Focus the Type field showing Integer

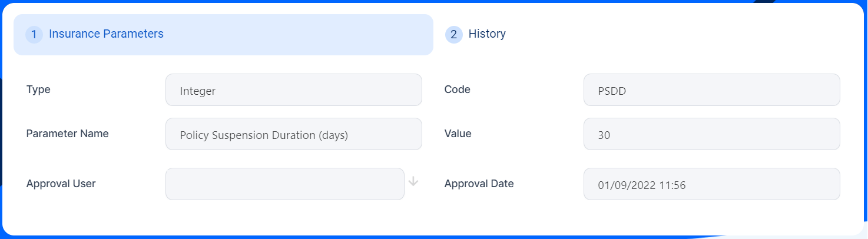[x=293, y=90]
